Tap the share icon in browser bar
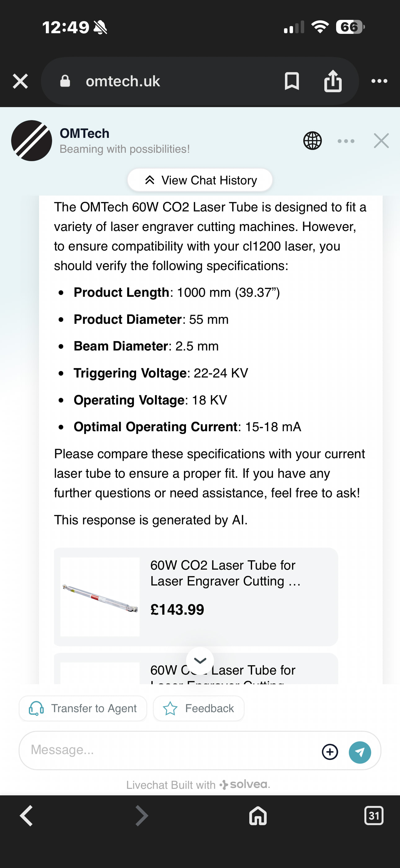Image resolution: width=400 pixels, height=868 pixels. coord(333,81)
